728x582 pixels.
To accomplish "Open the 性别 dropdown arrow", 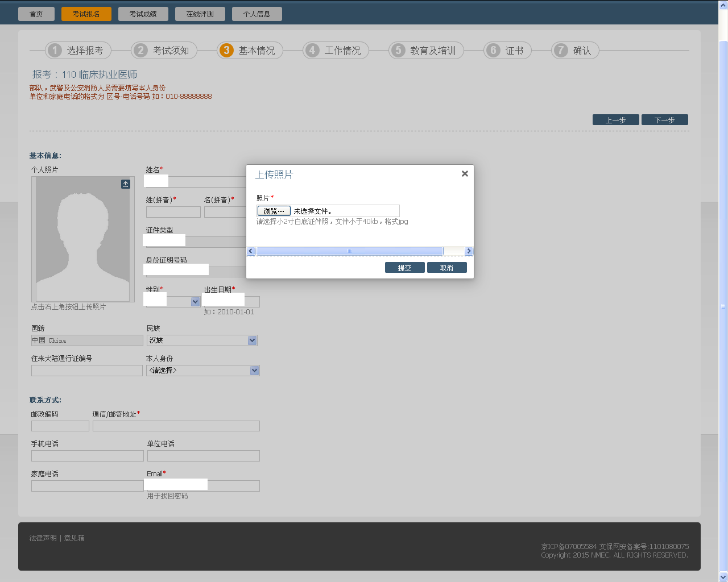I will pyautogui.click(x=195, y=302).
